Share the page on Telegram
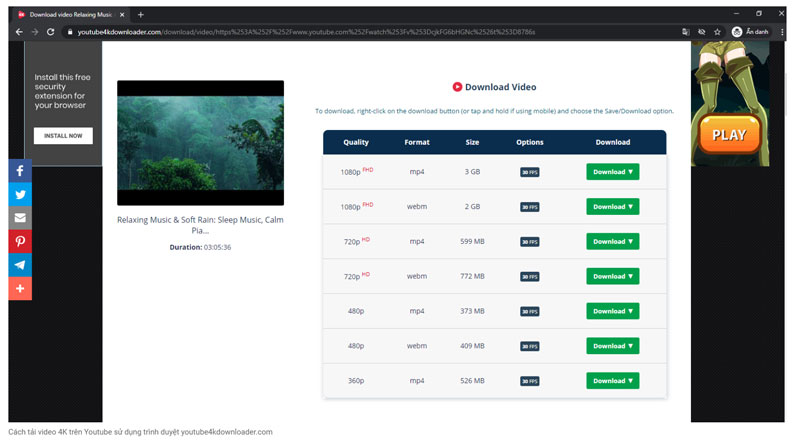Viewport: 800px width, 447px height. click(x=20, y=265)
